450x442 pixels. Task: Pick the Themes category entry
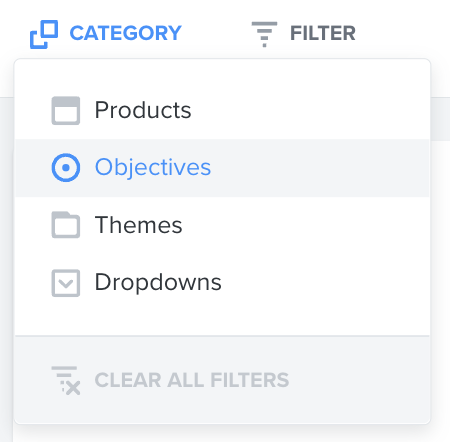pos(222,225)
